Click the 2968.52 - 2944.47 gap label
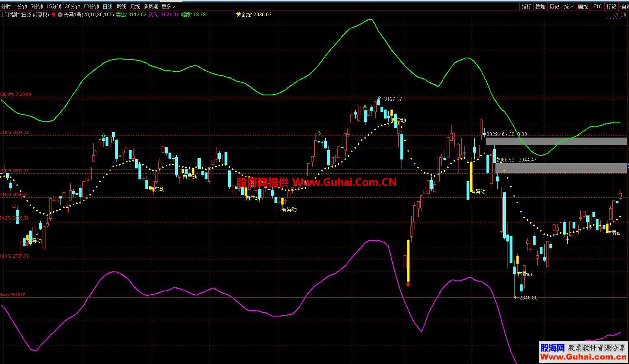 coord(517,160)
